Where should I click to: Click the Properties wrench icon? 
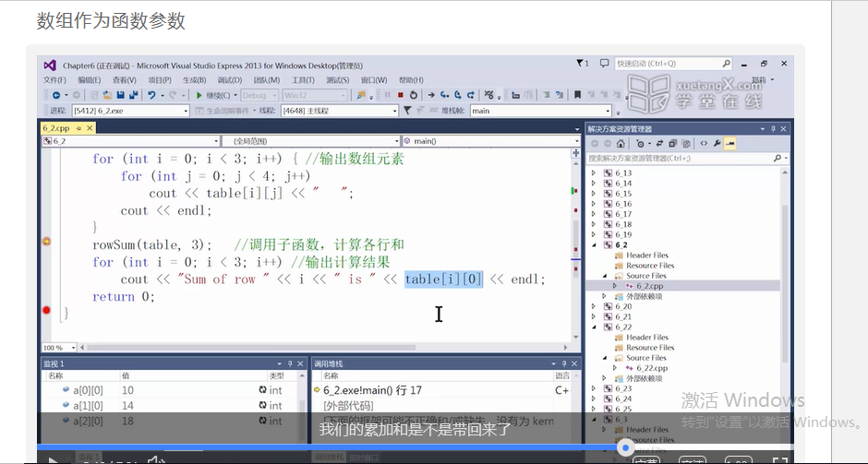tap(717, 144)
